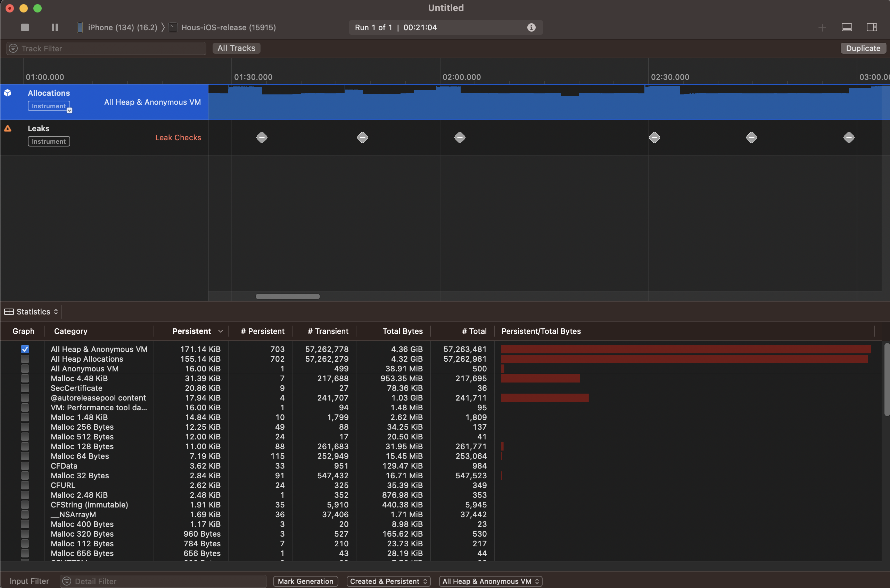Click the Allocations cube icon
The width and height of the screenshot is (890, 588).
tap(8, 93)
